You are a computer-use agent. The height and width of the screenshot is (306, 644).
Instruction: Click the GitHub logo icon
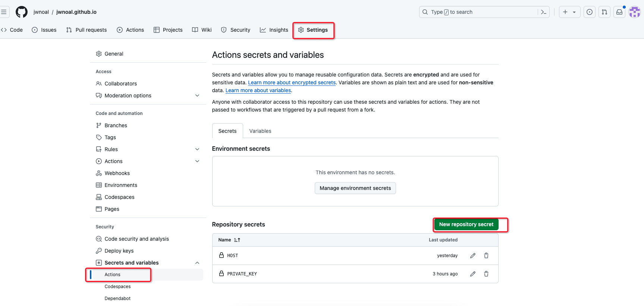(x=22, y=12)
